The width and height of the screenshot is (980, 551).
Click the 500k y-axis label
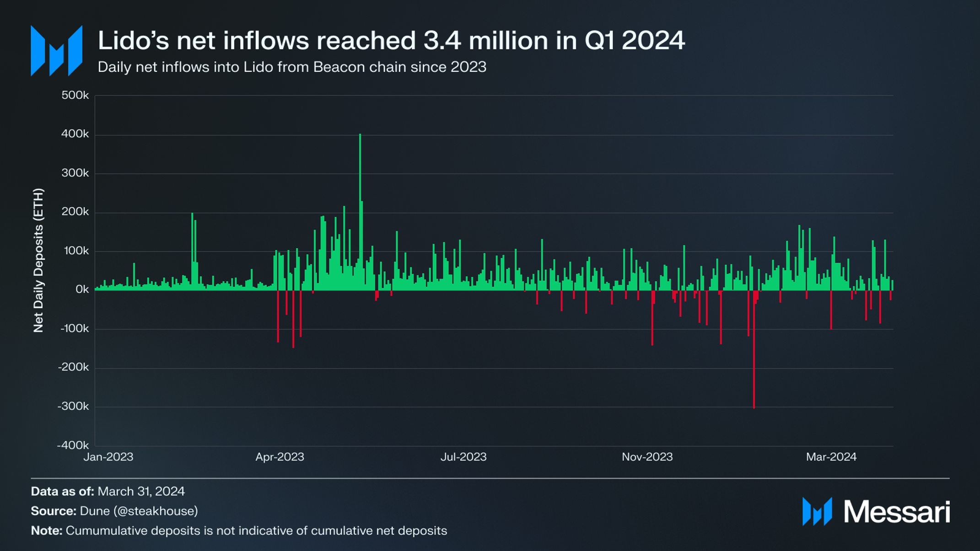[x=75, y=95]
